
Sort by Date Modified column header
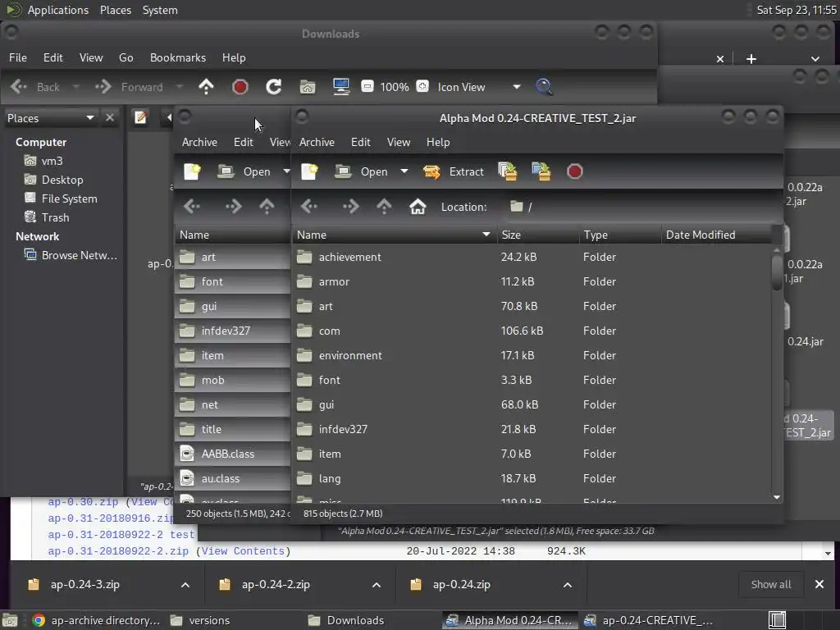pos(716,235)
